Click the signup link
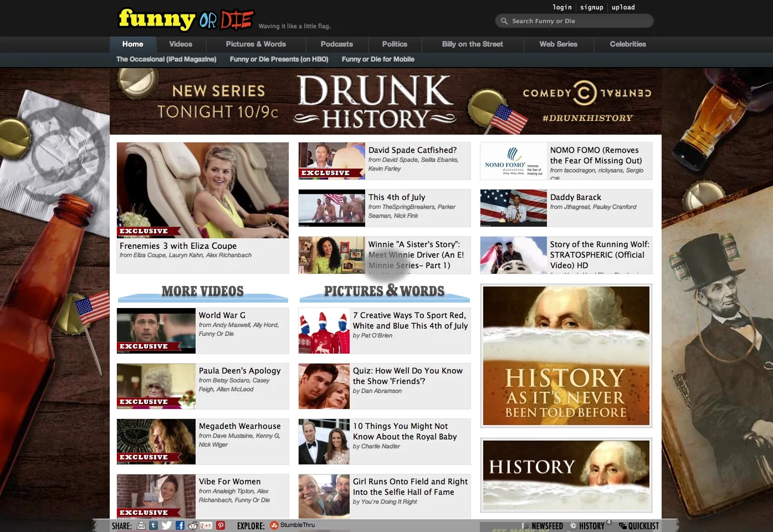 591,7
